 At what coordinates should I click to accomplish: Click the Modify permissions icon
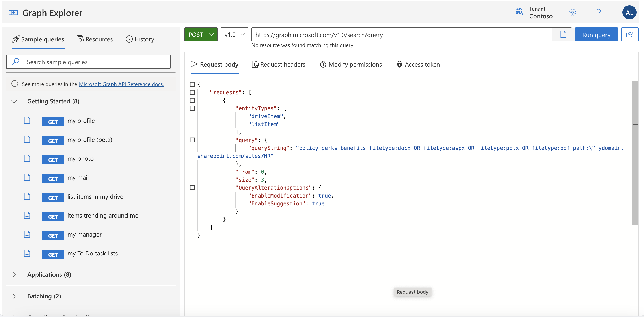pyautogui.click(x=322, y=64)
